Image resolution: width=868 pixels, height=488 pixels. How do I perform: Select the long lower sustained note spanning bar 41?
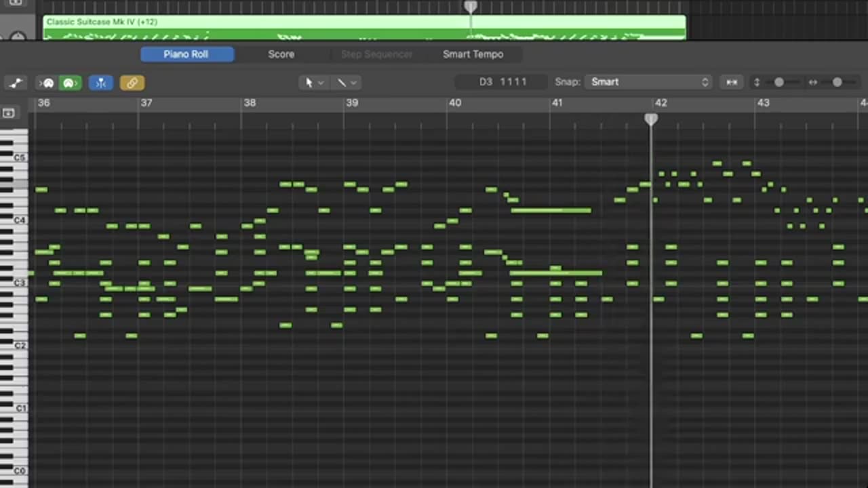tap(555, 273)
